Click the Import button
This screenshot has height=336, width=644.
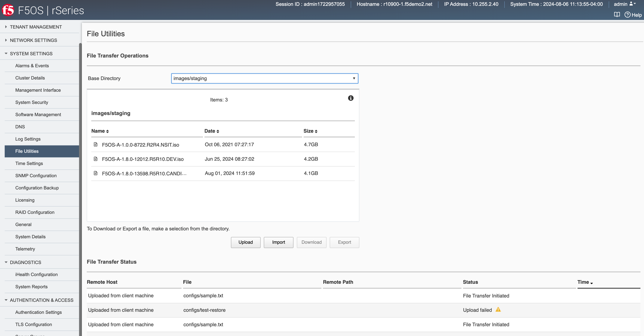[278, 242]
